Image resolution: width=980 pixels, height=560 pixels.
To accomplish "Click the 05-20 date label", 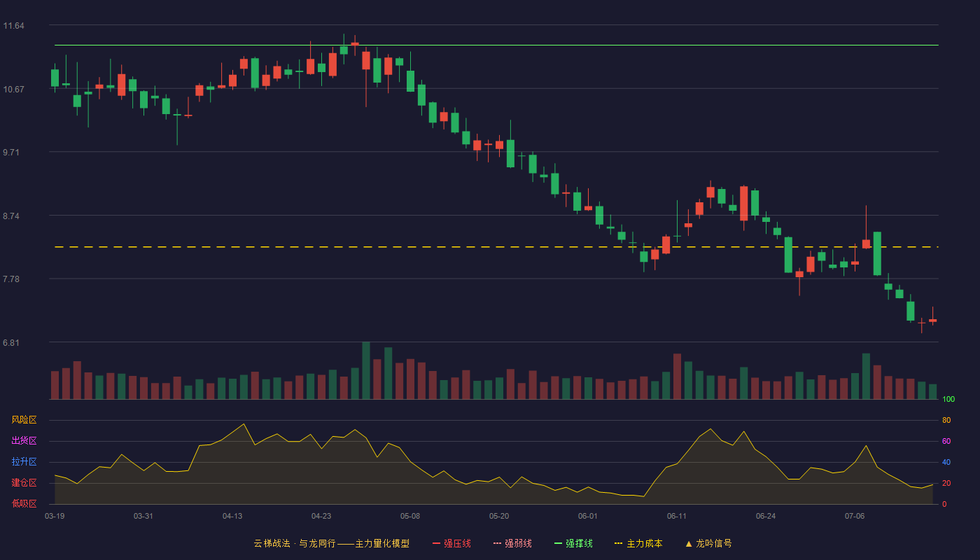I will pos(499,516).
